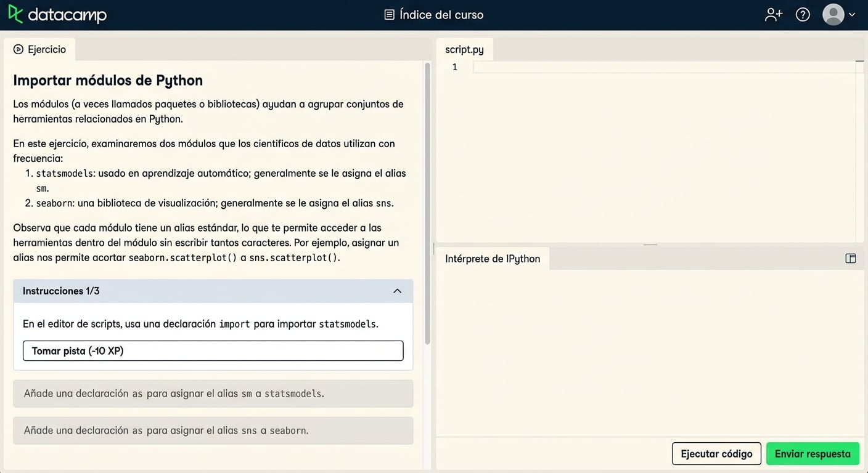Switch to the script.py tab
Screen dimensions: 868x473
[464, 49]
